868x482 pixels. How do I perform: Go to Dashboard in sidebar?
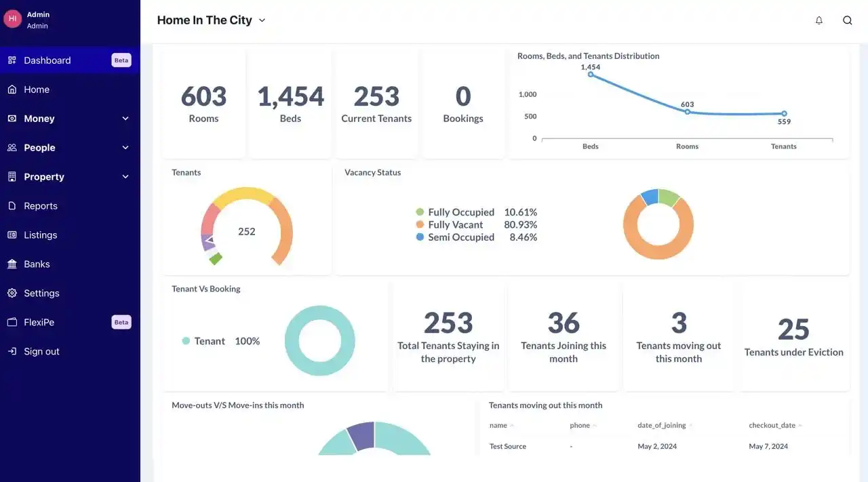click(47, 60)
